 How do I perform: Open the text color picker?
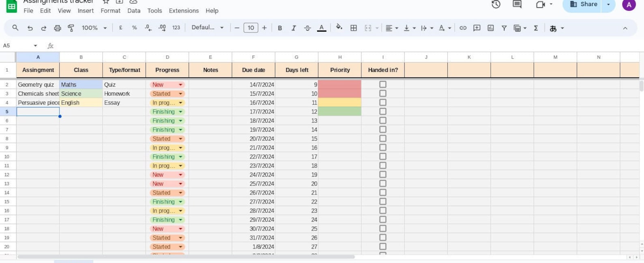322,28
